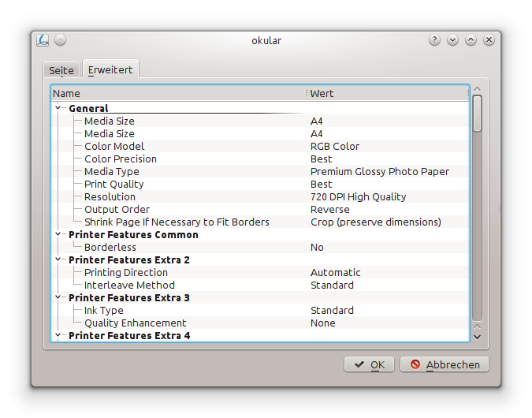Click the Automatic value for Printing Direction
This screenshot has width=532, height=418.
click(x=335, y=272)
